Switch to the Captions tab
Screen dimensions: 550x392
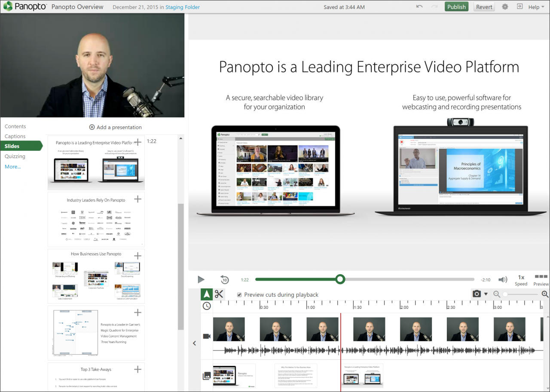pos(15,136)
